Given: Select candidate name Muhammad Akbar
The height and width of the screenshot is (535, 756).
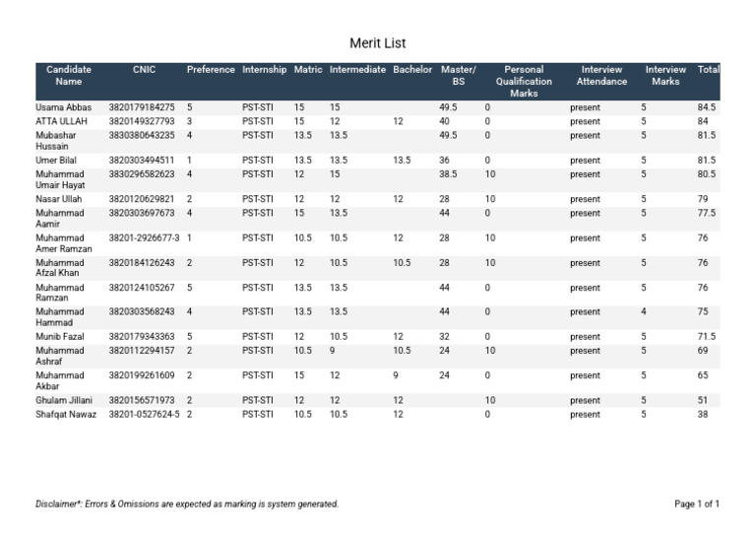Looking at the screenshot, I should point(59,380).
